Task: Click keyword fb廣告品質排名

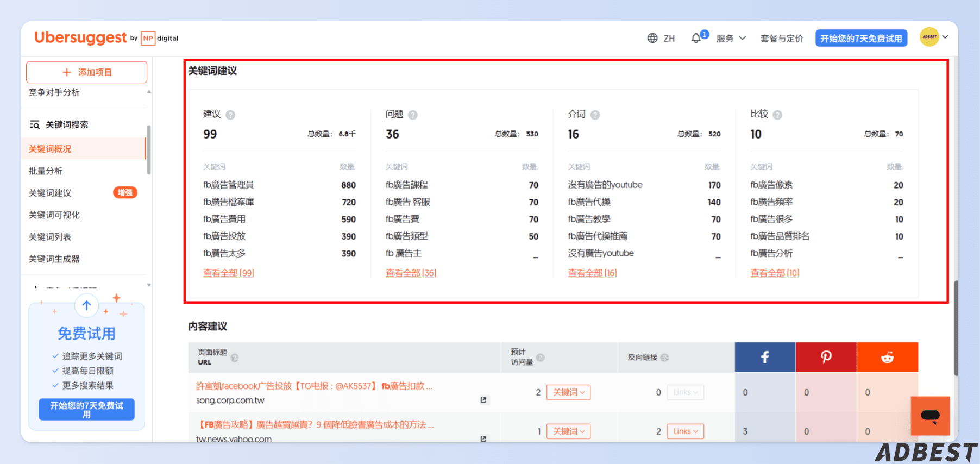Action: coord(780,236)
